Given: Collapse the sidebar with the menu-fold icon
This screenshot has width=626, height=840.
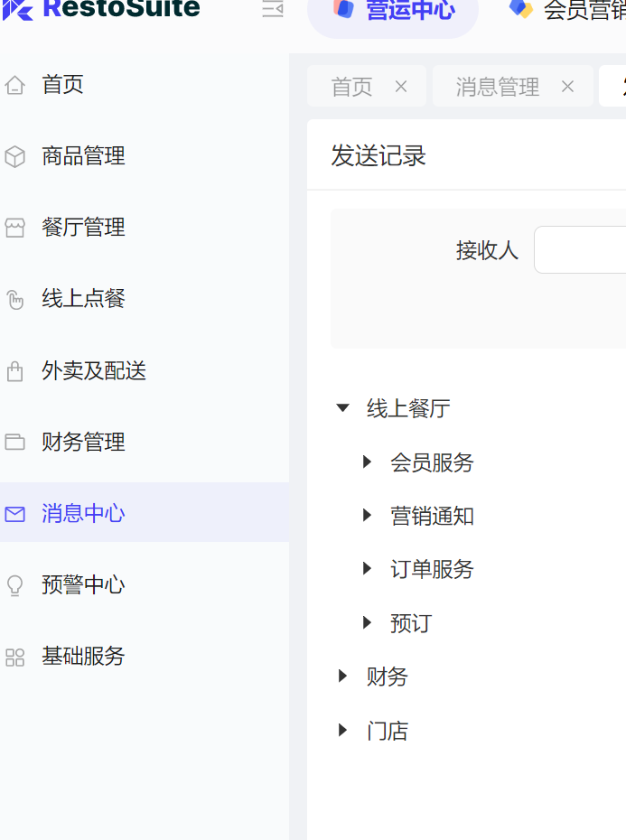Looking at the screenshot, I should pos(272,9).
